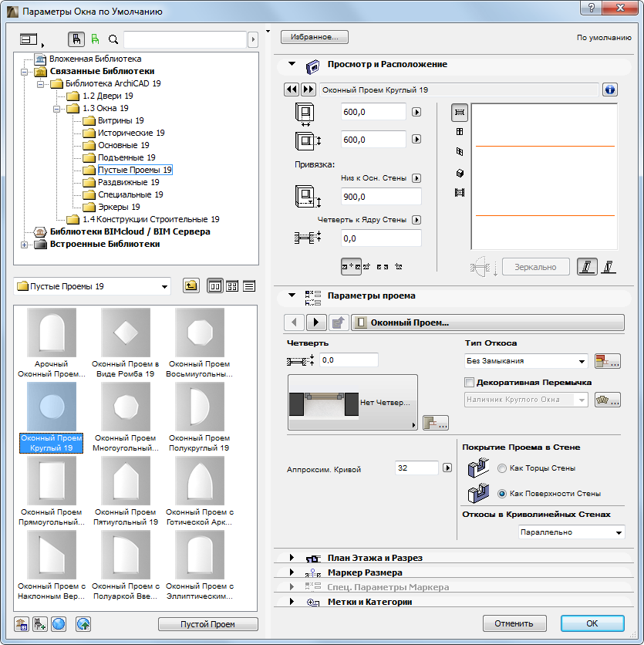
Task: Select the folder view chair icon
Action: point(76,39)
